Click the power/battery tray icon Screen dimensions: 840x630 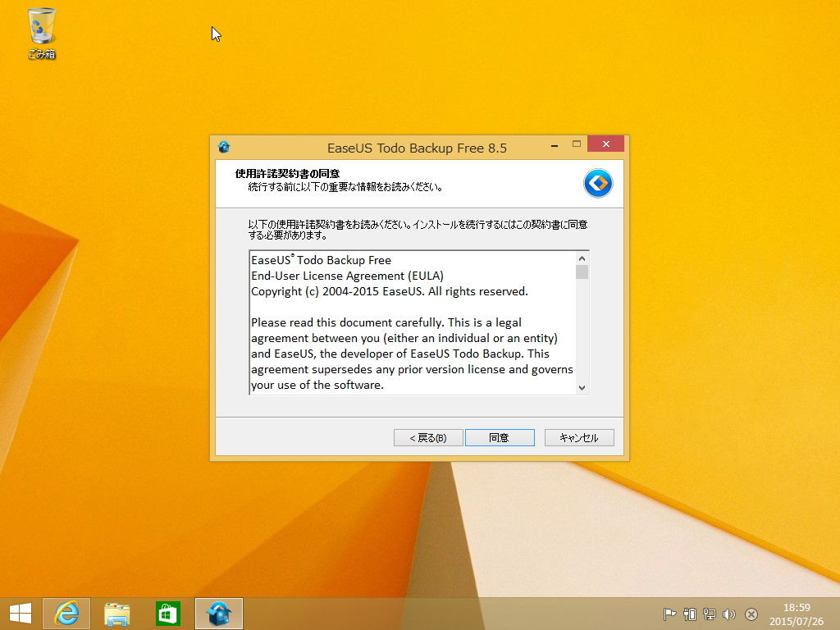coord(690,614)
